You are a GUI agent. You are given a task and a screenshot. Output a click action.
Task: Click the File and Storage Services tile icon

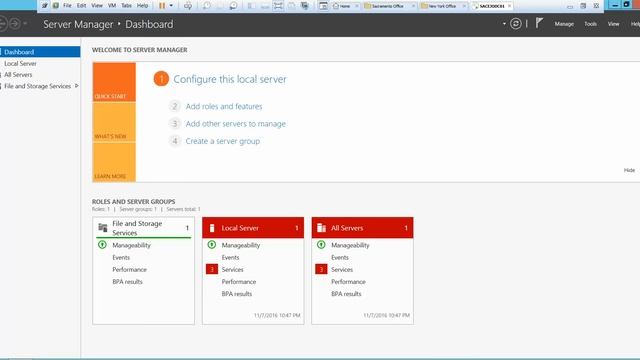(x=103, y=227)
